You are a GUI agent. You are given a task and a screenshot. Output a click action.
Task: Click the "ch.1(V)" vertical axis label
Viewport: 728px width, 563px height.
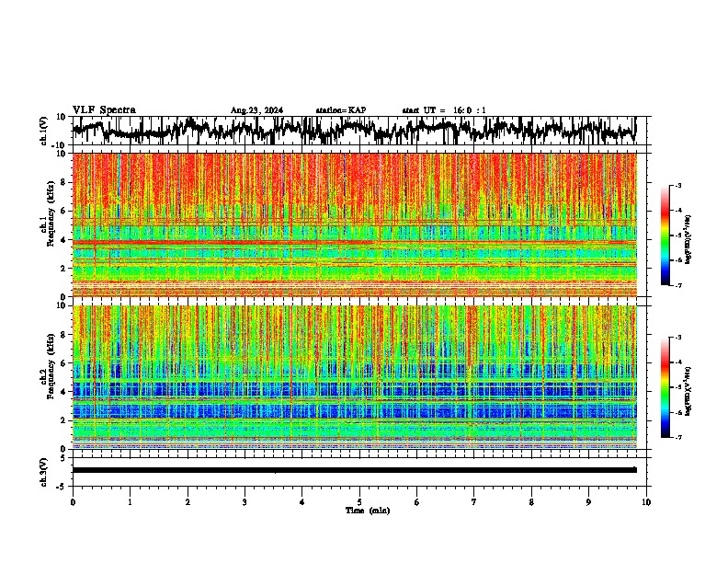pyautogui.click(x=44, y=131)
